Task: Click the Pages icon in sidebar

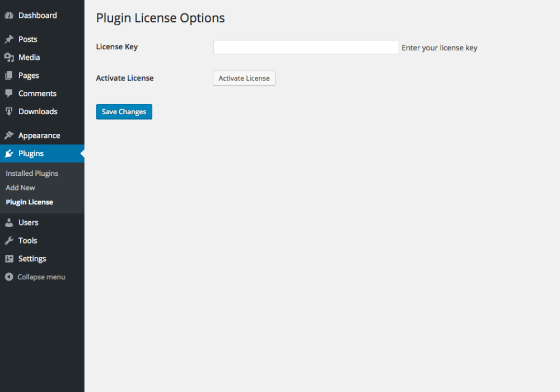Action: [x=9, y=76]
